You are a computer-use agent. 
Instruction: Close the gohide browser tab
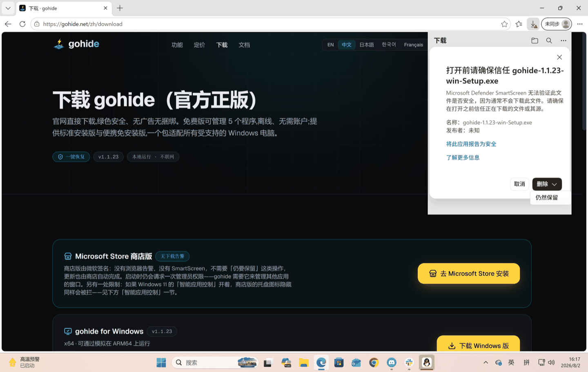(x=105, y=8)
